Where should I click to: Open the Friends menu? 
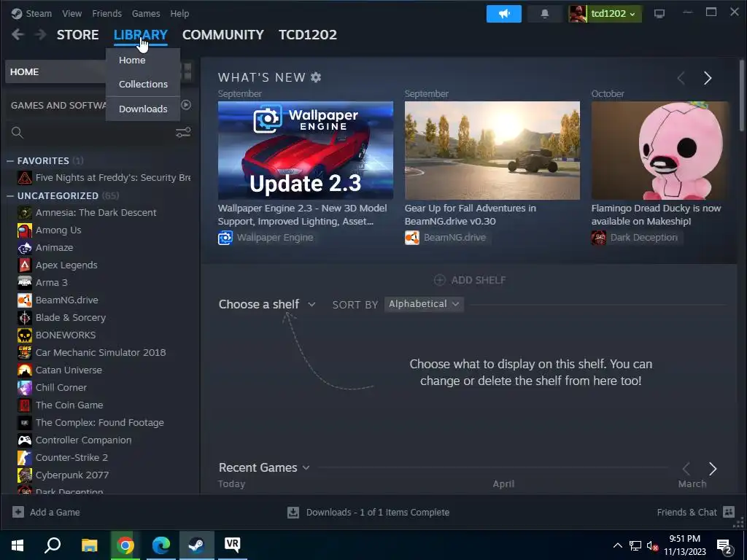(x=107, y=14)
